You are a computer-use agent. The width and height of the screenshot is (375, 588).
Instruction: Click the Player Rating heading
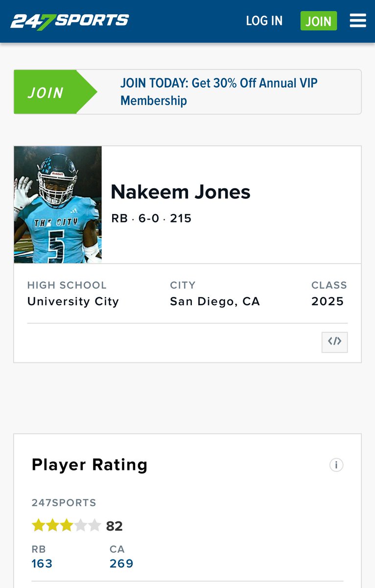[90, 465]
